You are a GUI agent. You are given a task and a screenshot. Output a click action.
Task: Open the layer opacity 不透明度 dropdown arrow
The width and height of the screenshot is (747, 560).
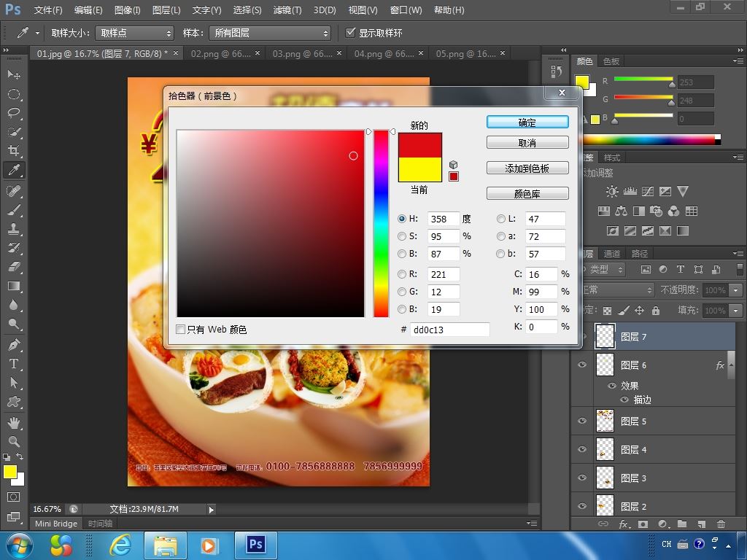point(736,289)
